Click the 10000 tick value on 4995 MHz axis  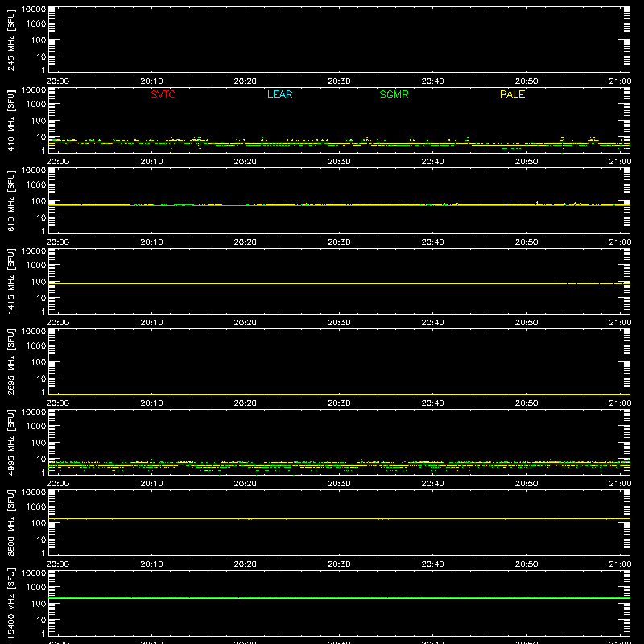tap(34, 412)
